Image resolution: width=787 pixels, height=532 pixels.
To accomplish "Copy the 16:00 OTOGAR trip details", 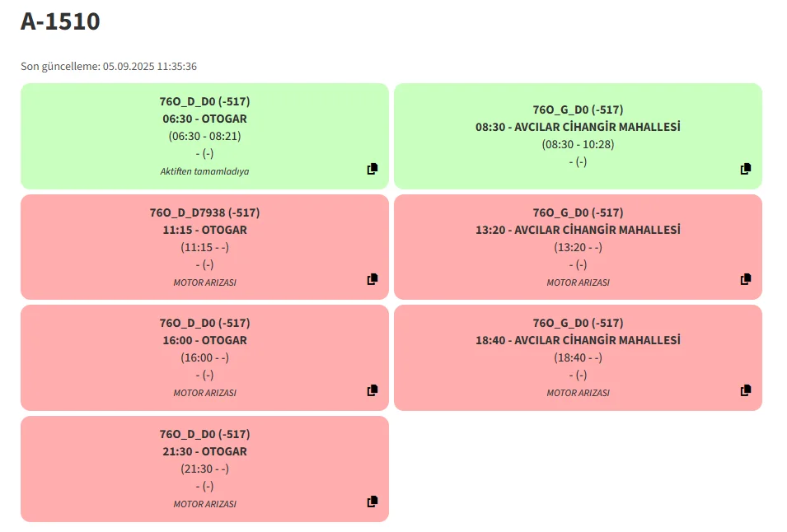I will (x=372, y=390).
